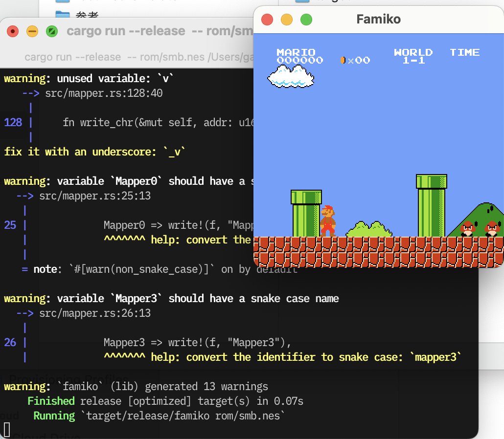Click the brick ground in the game
Image resolution: width=504 pixels, height=439 pixels.
[x=379, y=252]
